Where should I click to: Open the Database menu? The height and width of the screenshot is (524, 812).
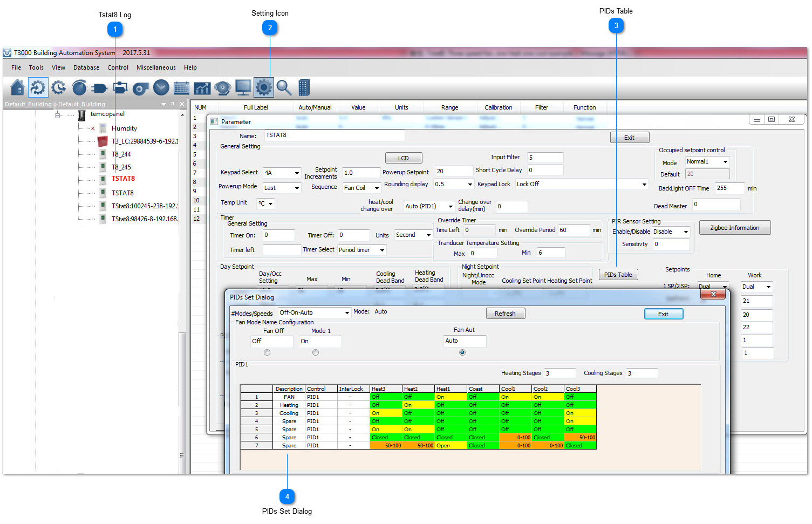click(x=86, y=67)
